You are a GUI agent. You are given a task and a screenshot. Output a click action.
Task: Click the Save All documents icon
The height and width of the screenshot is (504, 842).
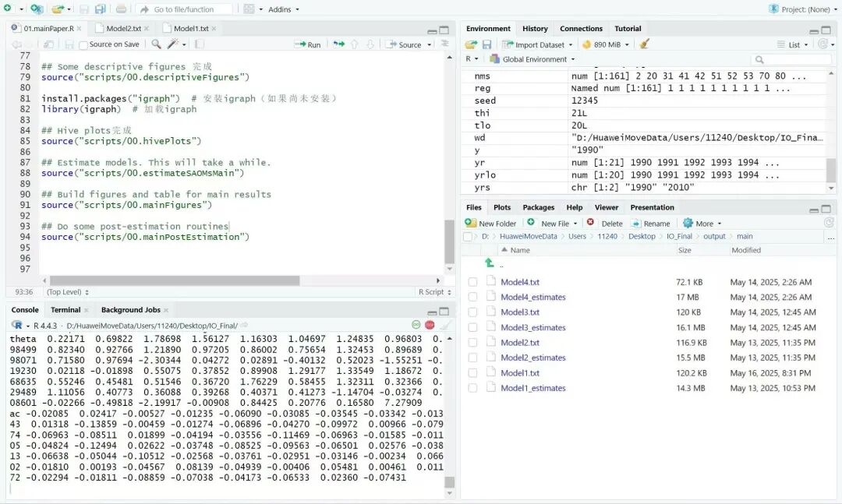pyautogui.click(x=100, y=9)
